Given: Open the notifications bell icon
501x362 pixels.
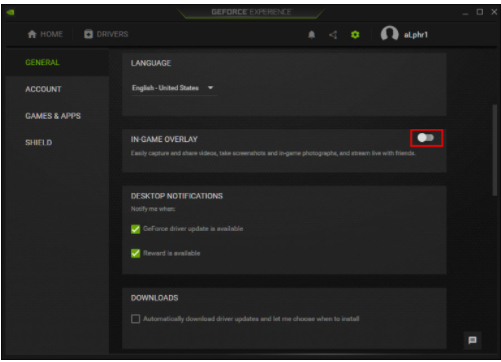Looking at the screenshot, I should [311, 35].
